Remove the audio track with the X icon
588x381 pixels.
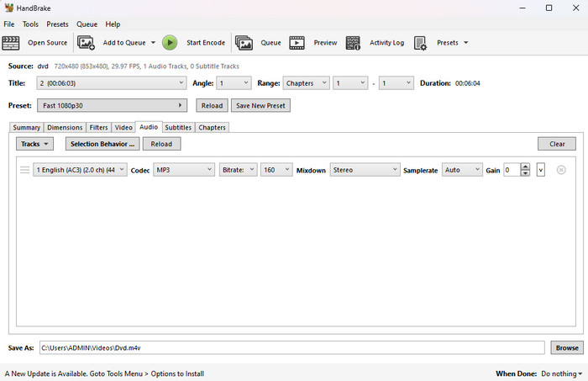(x=561, y=170)
